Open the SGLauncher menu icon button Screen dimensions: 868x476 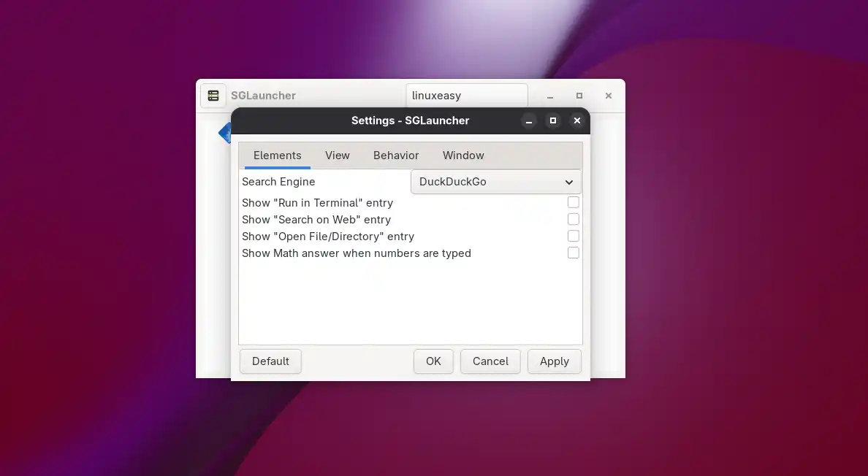click(213, 96)
